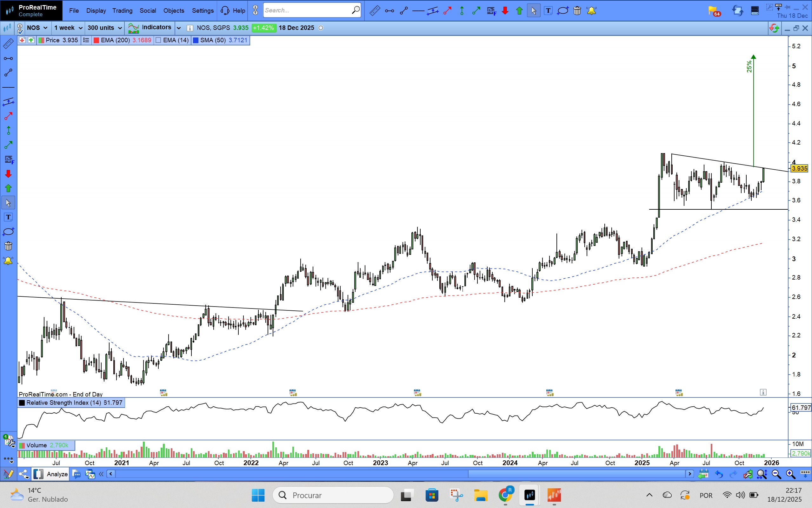Click the red down arrow tool in left sidebar
Screen dimensions: 812x508
8,174
